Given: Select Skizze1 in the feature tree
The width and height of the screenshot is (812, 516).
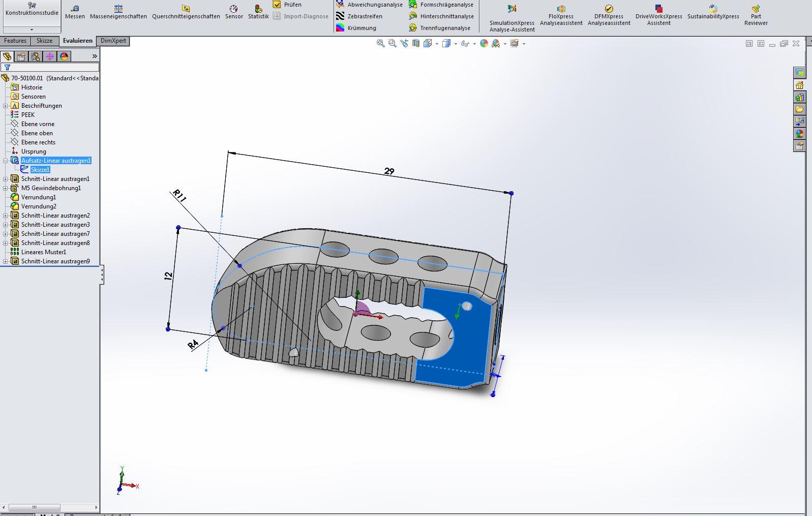Looking at the screenshot, I should tap(40, 170).
